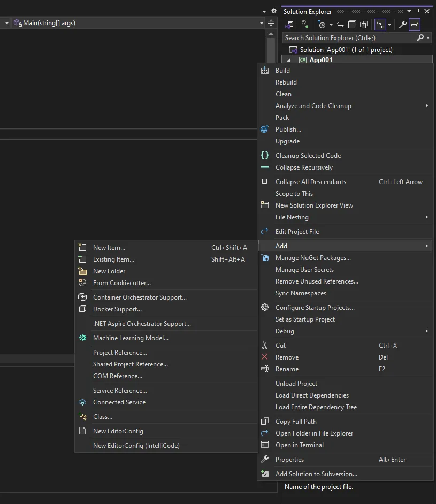
Task: Toggle the Preview Selected Items button
Action: 415,25
